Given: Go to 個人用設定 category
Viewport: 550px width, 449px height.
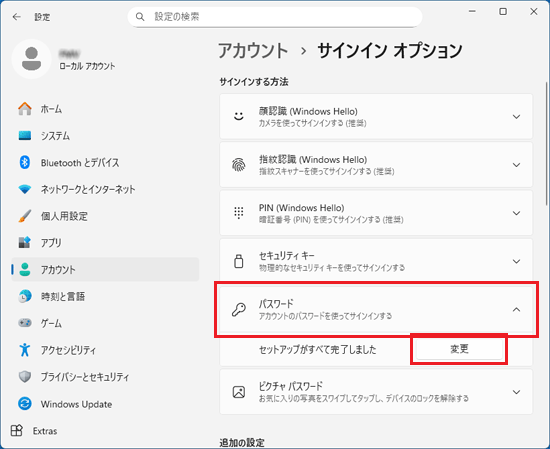Looking at the screenshot, I should click(x=105, y=216).
